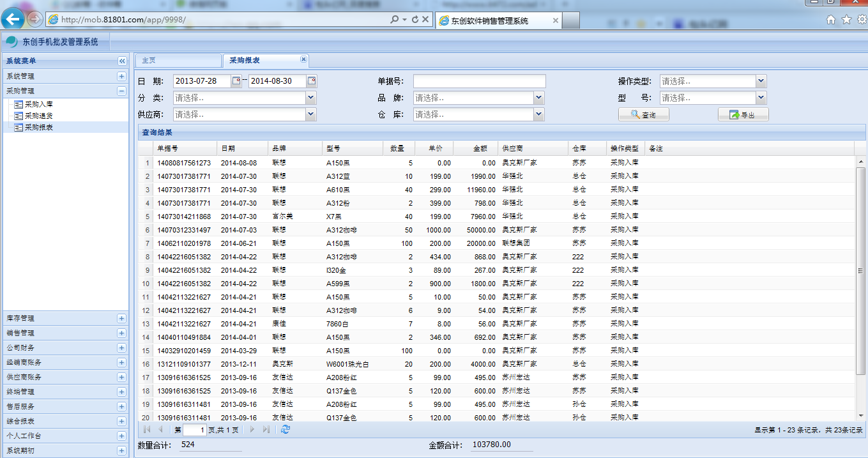This screenshot has width=868, height=458.
Task: Open browser home page icon
Action: 831,20
